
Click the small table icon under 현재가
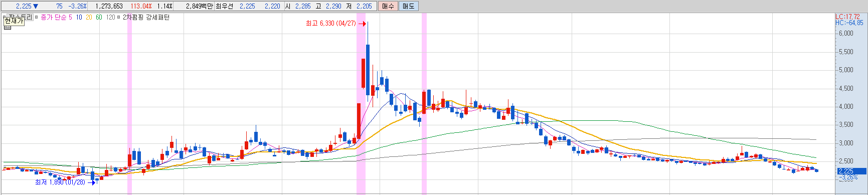tap(7, 27)
